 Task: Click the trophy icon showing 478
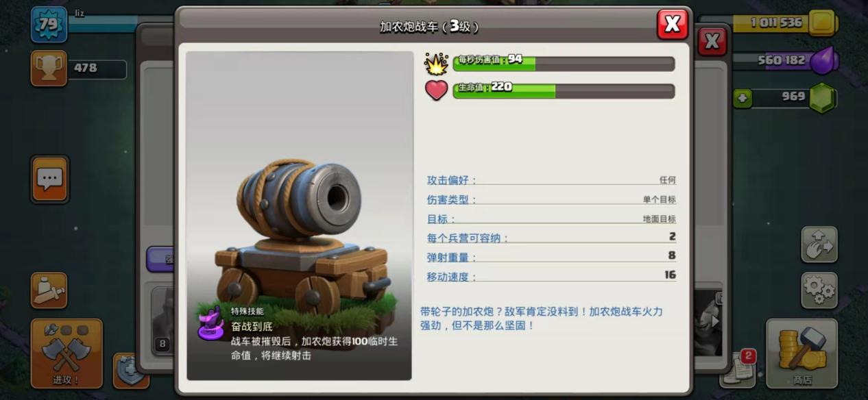click(49, 68)
